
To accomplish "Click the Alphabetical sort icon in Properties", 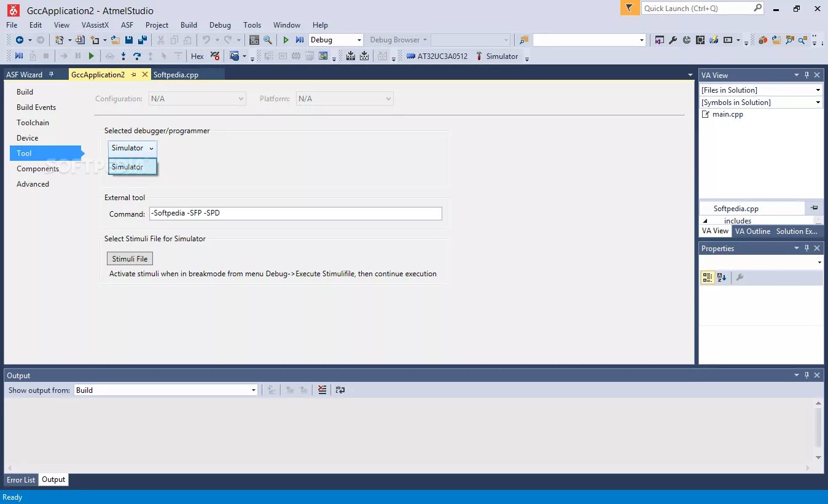I will pyautogui.click(x=722, y=277).
